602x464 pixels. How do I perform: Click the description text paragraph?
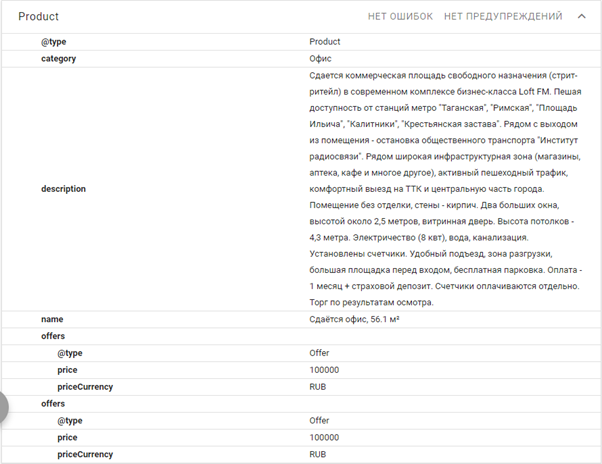pos(445,188)
